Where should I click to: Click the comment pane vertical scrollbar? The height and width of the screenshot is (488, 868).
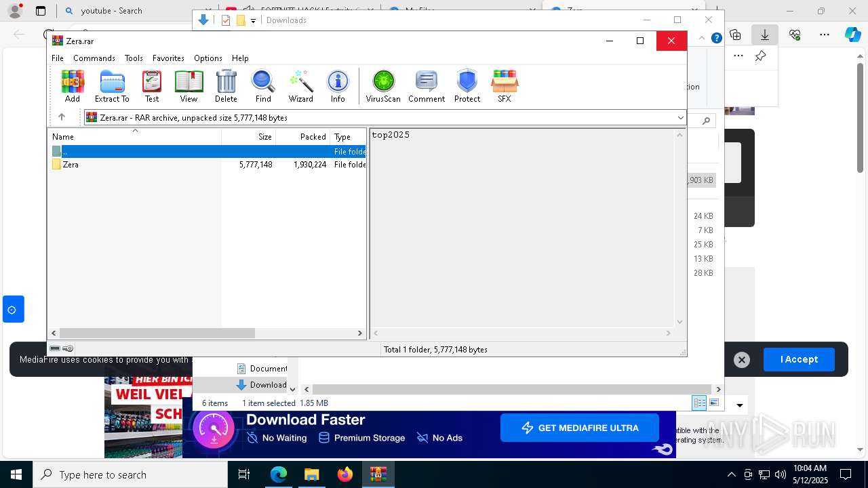pos(679,228)
